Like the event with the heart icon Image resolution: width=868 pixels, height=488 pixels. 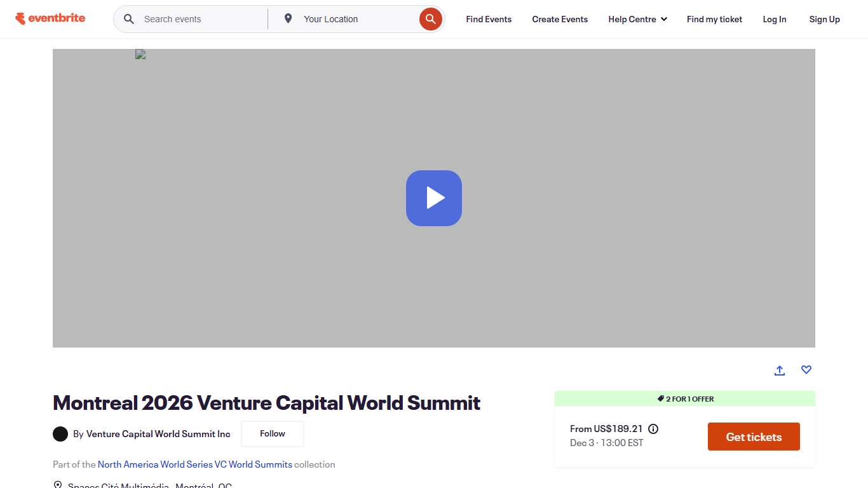(806, 370)
